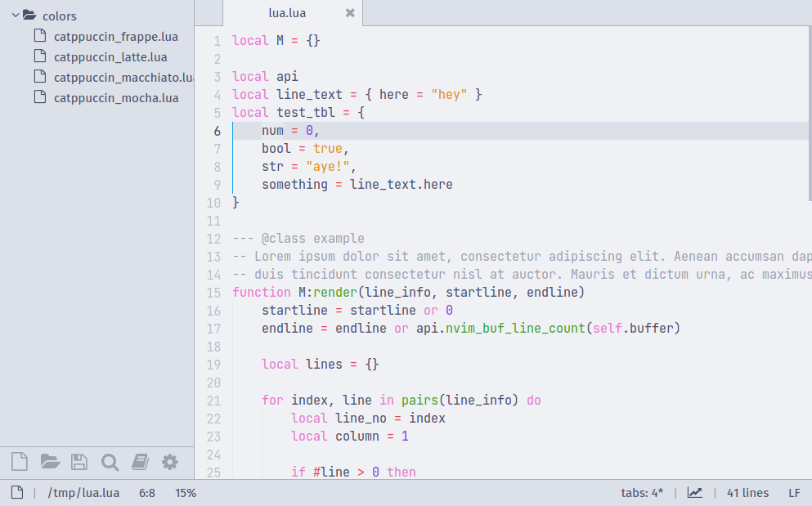Click line number 6 in the gutter

(217, 131)
